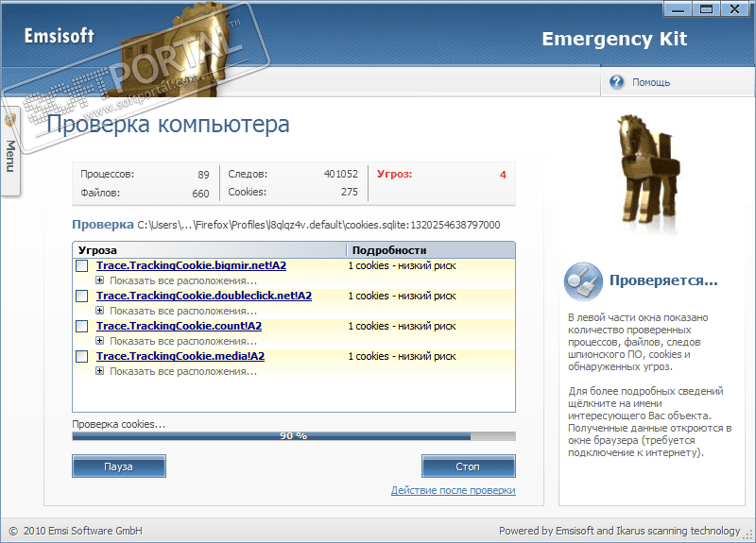Click the resize grip in the bottom corner
Image resolution: width=756 pixels, height=543 pixels.
click(748, 535)
